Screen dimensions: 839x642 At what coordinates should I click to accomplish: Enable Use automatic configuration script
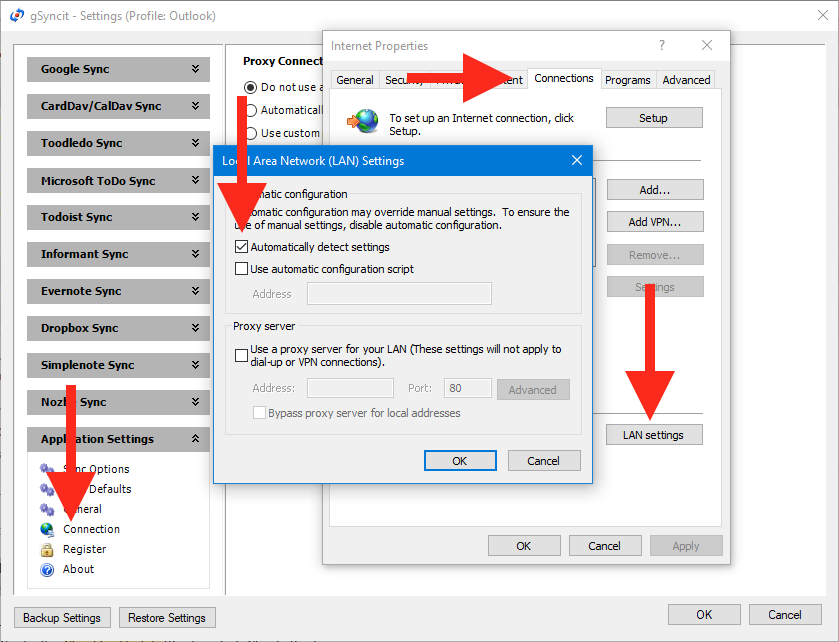[x=241, y=269]
